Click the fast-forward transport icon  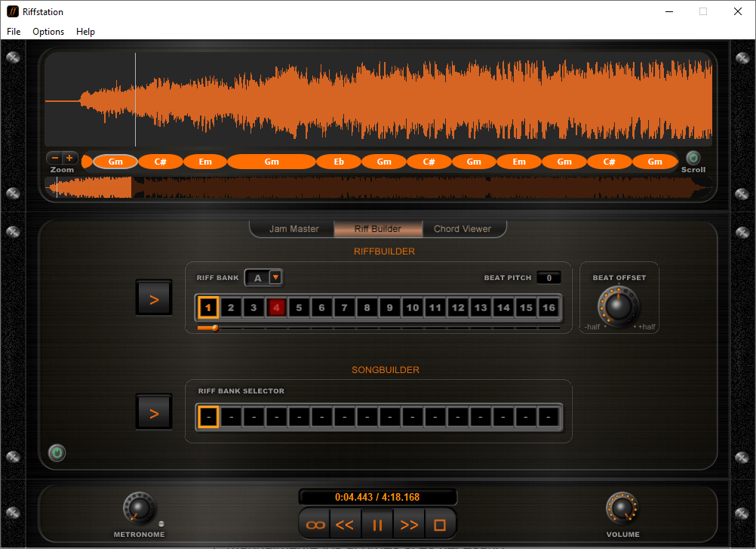click(x=409, y=523)
